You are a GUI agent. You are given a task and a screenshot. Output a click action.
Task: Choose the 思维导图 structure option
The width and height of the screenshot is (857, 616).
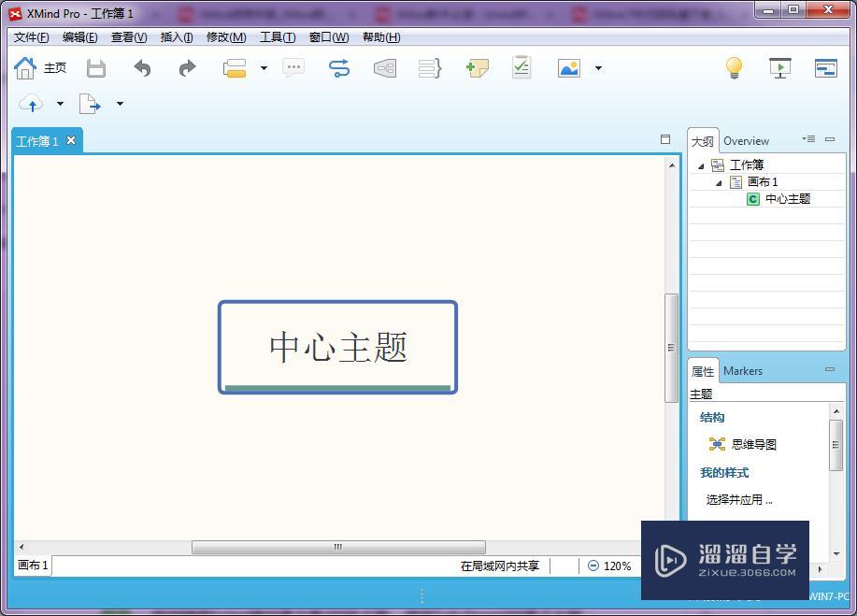[x=743, y=444]
